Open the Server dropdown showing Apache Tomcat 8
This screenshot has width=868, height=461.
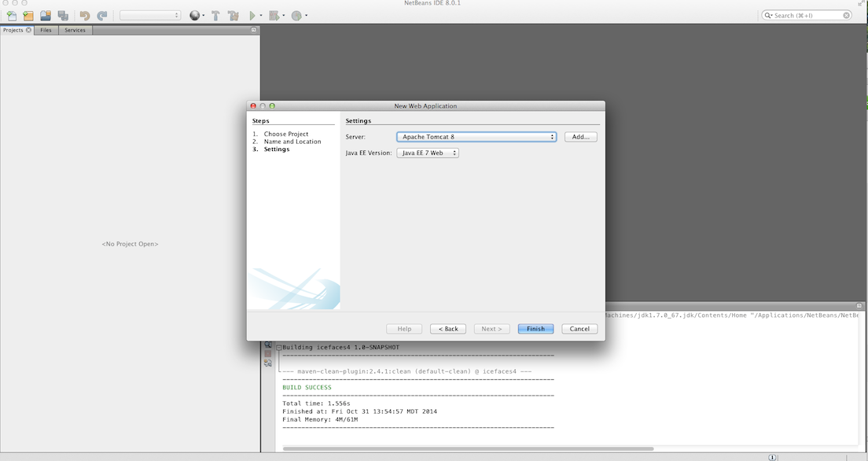click(x=476, y=137)
